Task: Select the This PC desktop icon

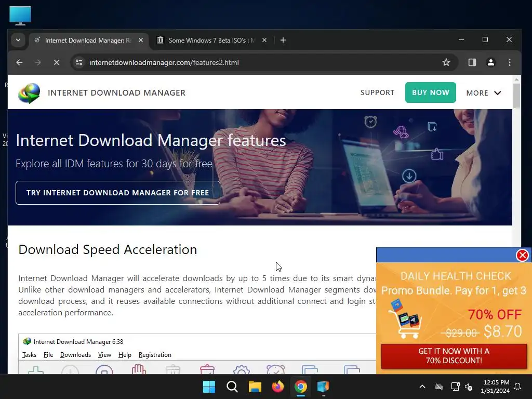Action: pyautogui.click(x=20, y=16)
